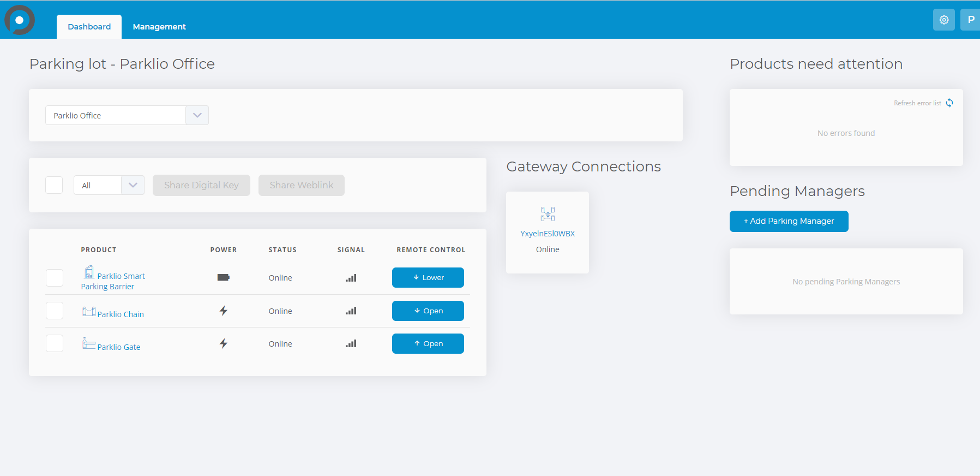Click the Refresh error list link

pos(917,103)
